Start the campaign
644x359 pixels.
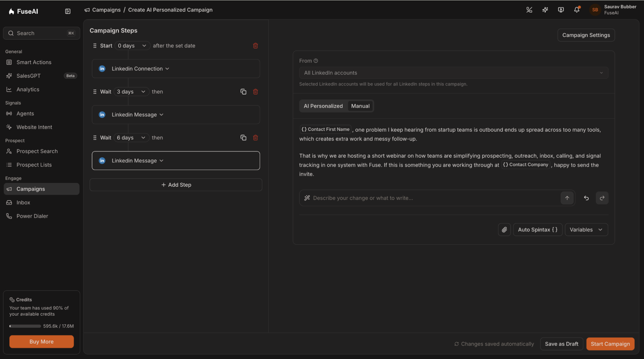click(x=610, y=344)
